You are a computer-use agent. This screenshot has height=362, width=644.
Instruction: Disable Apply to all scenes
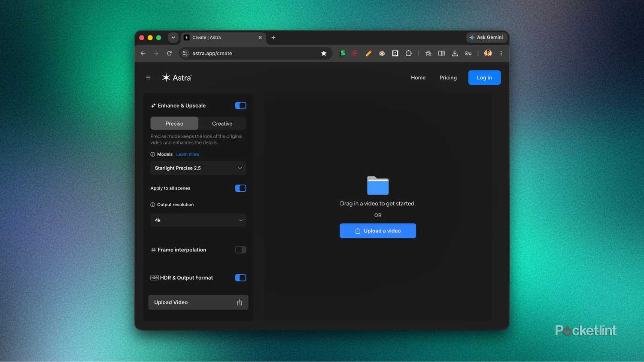pyautogui.click(x=240, y=188)
